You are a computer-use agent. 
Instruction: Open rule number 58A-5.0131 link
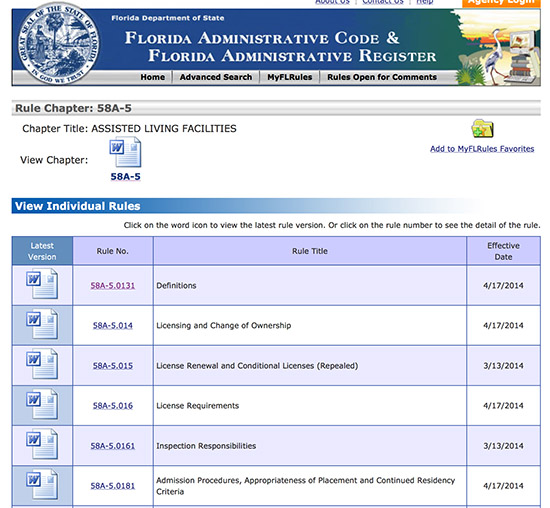click(113, 286)
